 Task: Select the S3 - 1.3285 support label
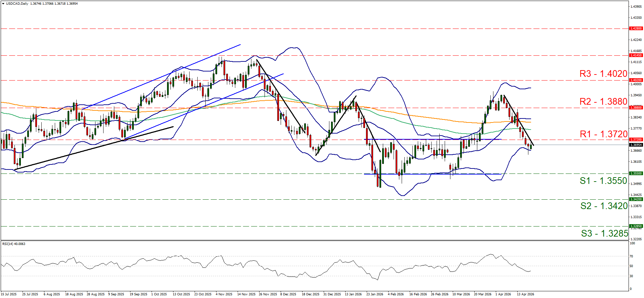coord(604,234)
